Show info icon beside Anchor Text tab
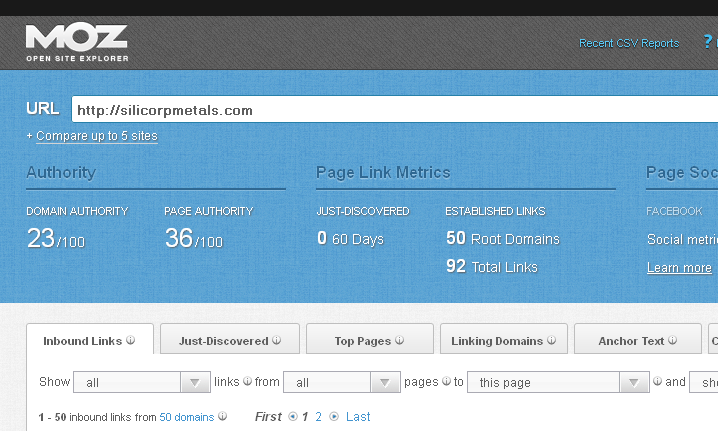 pyautogui.click(x=672, y=340)
